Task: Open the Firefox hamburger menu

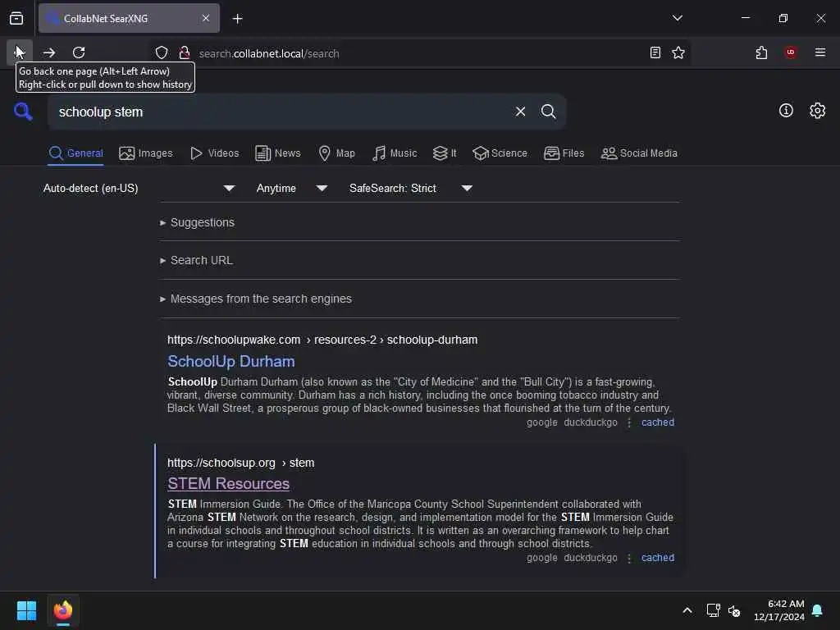Action: click(x=819, y=52)
